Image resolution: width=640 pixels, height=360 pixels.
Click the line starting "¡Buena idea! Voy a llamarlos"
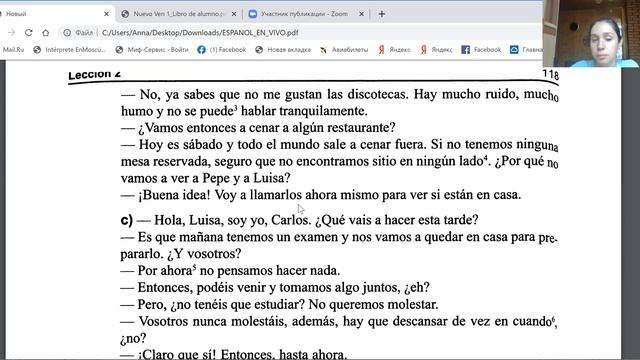click(x=321, y=195)
